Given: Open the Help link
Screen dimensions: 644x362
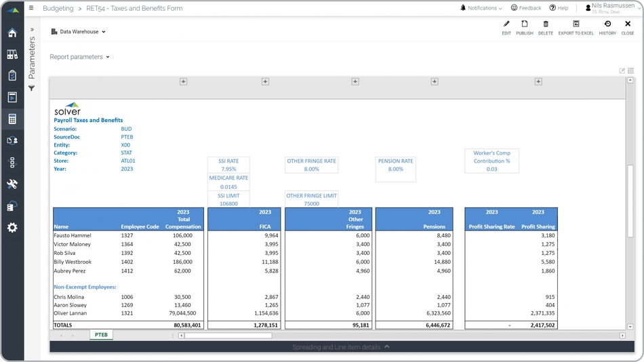Looking at the screenshot, I should (559, 8).
